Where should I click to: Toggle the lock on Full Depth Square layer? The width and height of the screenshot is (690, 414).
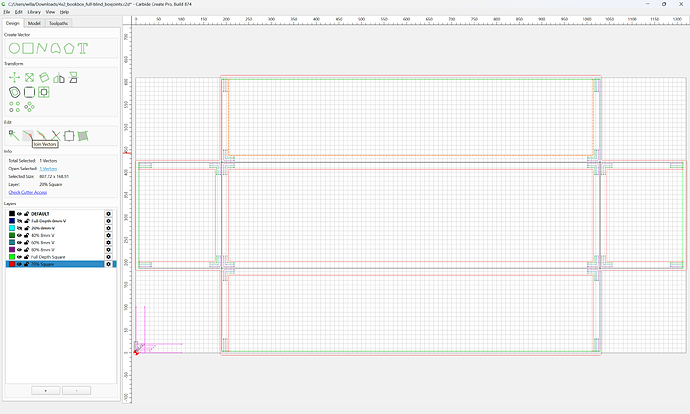click(x=26, y=257)
